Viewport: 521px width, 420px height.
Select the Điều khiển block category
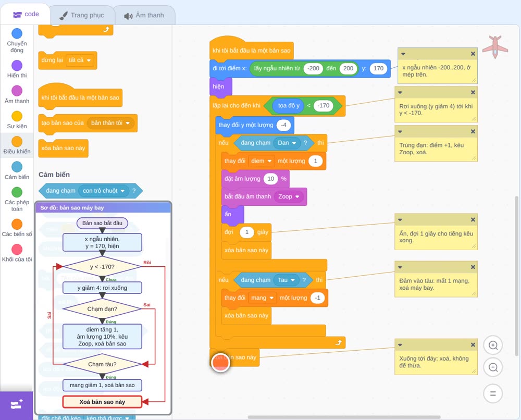[17, 145]
